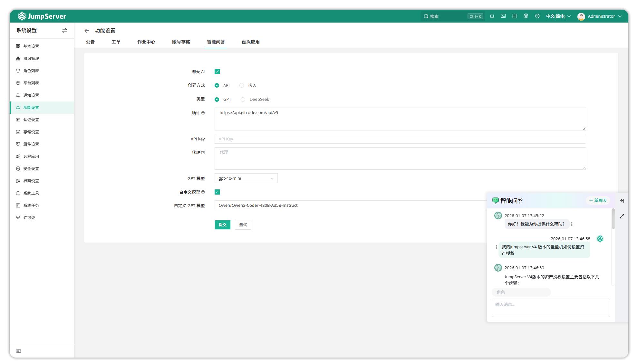Viewport: 638px width, 364px height.
Task: Click the back arrow next to 功能设置
Action: click(x=87, y=31)
